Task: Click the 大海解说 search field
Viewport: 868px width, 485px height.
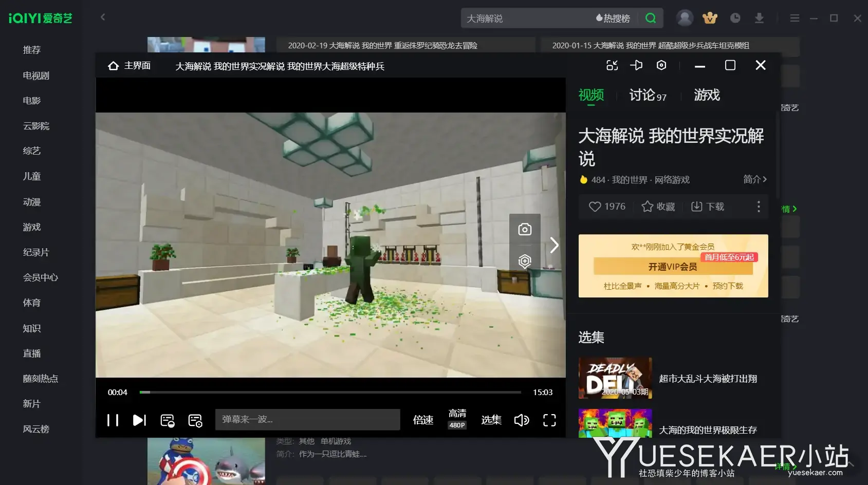Action: pyautogui.click(x=527, y=18)
